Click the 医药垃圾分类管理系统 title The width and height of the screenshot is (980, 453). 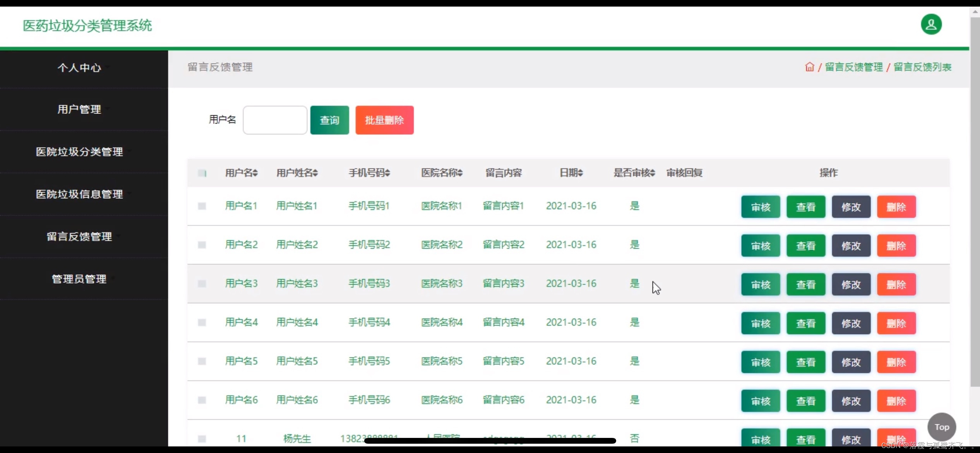click(87, 26)
